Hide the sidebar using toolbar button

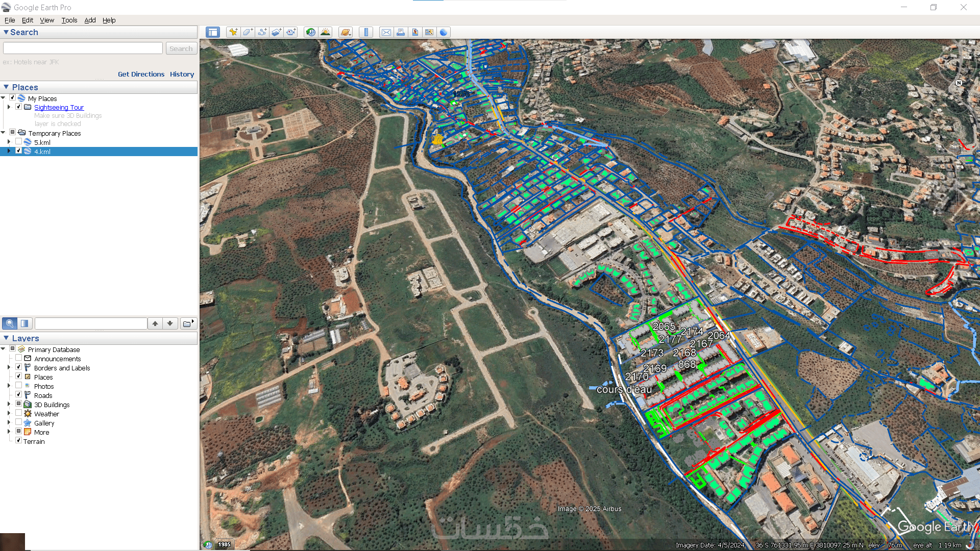(x=212, y=32)
